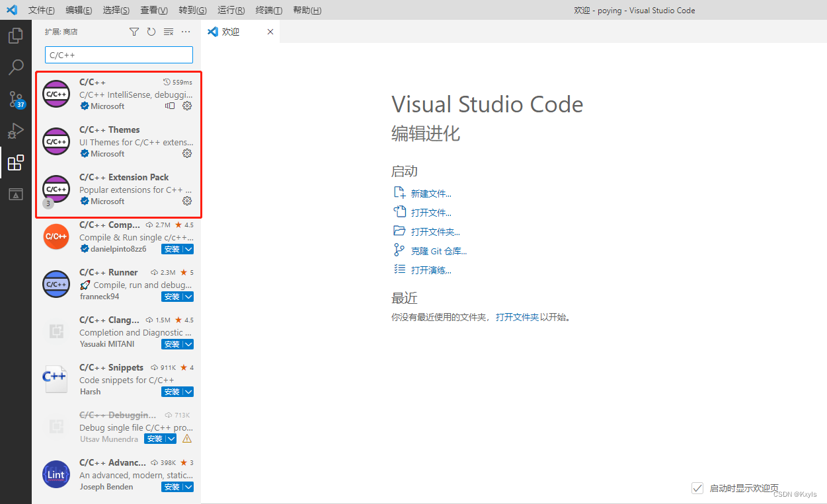Expand install dropdown for C/C++ Clang

(x=188, y=344)
